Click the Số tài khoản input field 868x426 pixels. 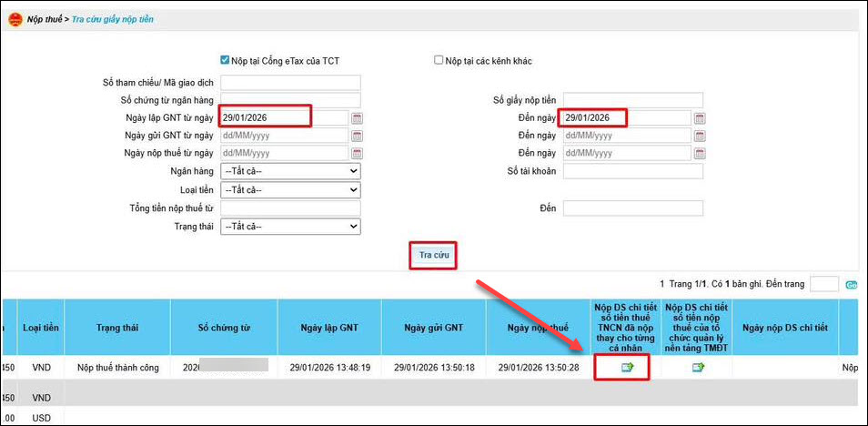pyautogui.click(x=633, y=171)
